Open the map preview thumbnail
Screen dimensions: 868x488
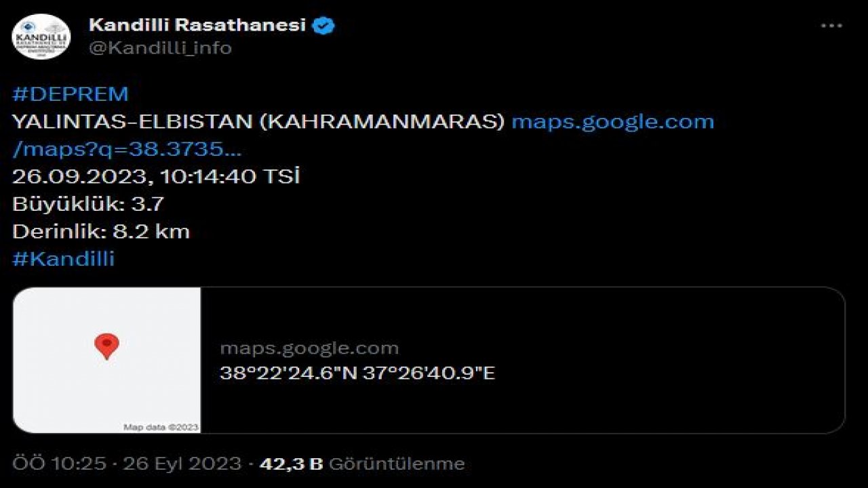[107, 360]
